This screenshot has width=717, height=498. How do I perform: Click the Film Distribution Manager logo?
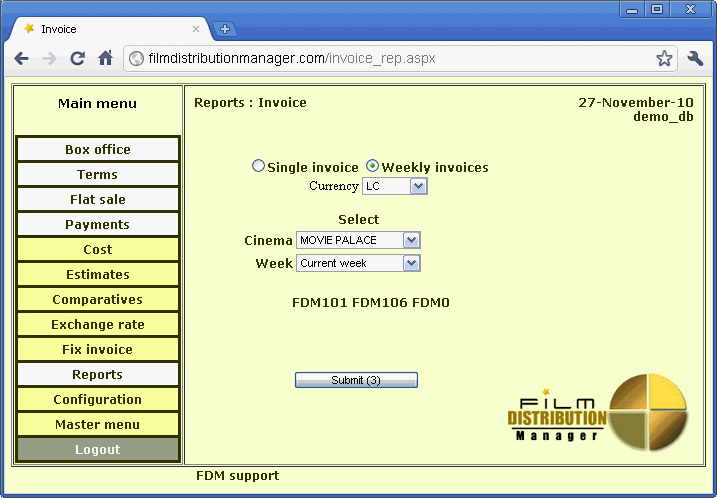pyautogui.click(x=598, y=412)
